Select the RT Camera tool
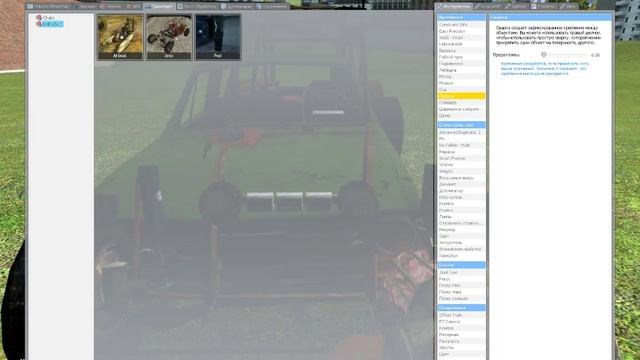The height and width of the screenshot is (360, 640). point(461,322)
